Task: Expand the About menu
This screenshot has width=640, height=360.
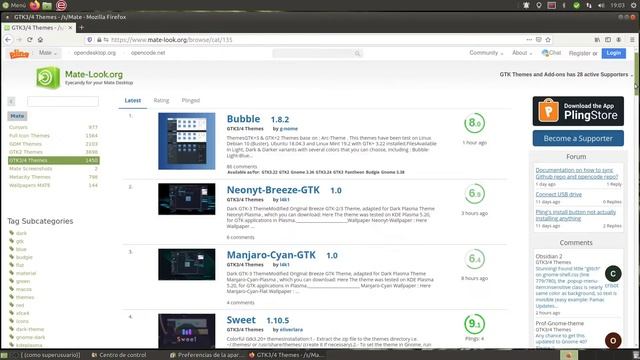Action: tap(522, 53)
